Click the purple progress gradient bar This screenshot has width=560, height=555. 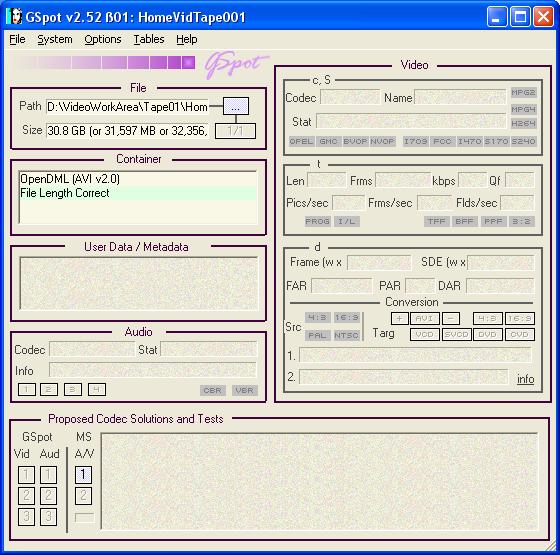[x=105, y=62]
